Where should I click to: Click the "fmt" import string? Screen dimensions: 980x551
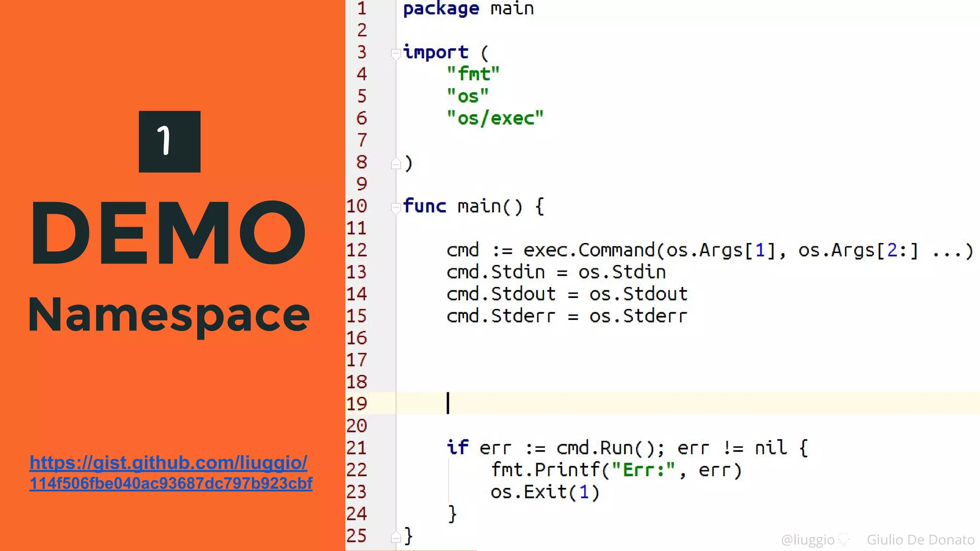pos(473,74)
